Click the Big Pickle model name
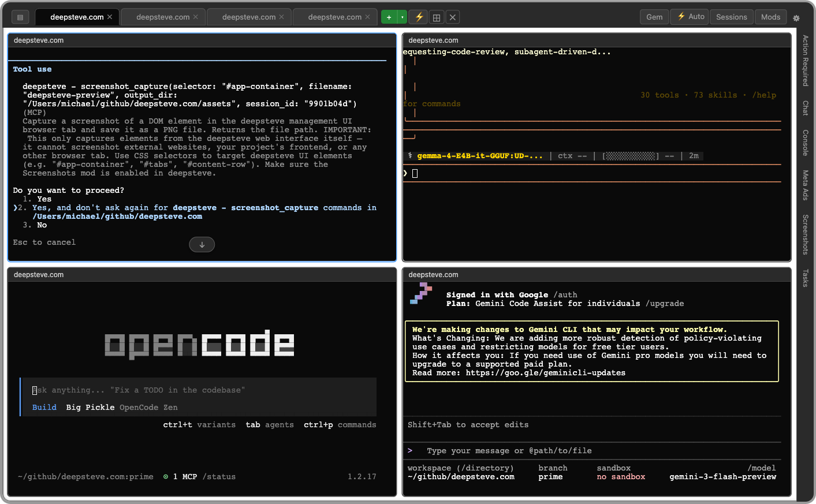 coord(90,408)
